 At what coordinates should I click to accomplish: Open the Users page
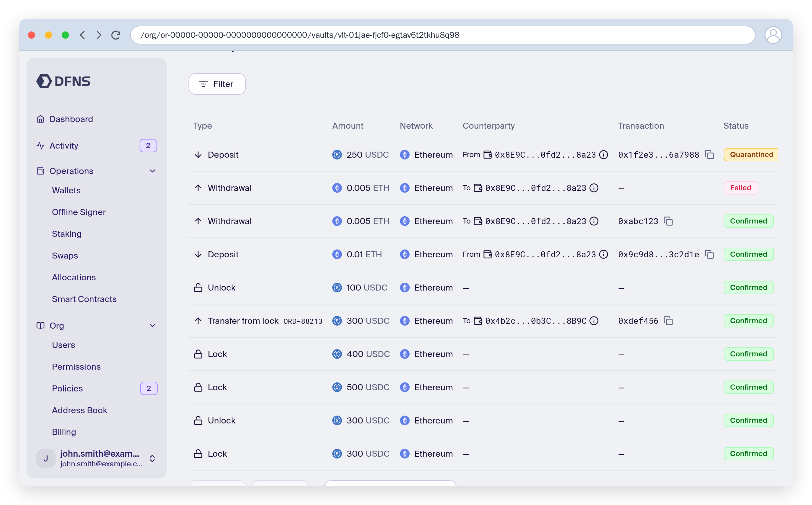pyautogui.click(x=63, y=345)
